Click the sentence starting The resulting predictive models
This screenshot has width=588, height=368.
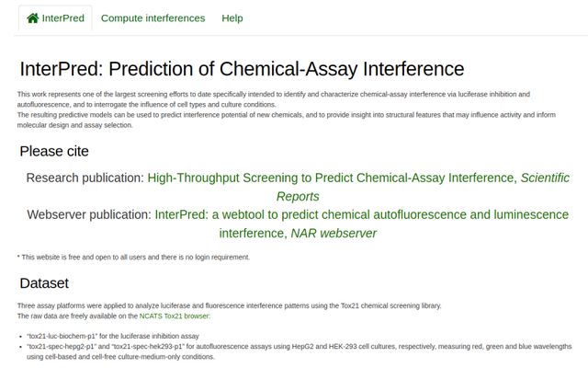pyautogui.click(x=286, y=120)
